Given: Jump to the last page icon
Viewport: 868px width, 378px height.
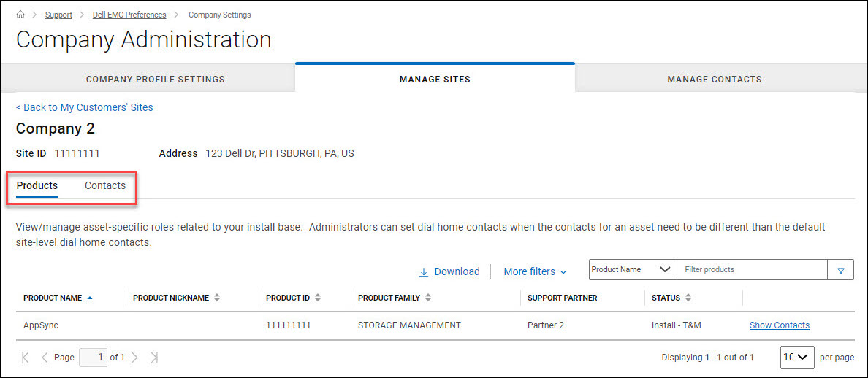Looking at the screenshot, I should (x=153, y=358).
